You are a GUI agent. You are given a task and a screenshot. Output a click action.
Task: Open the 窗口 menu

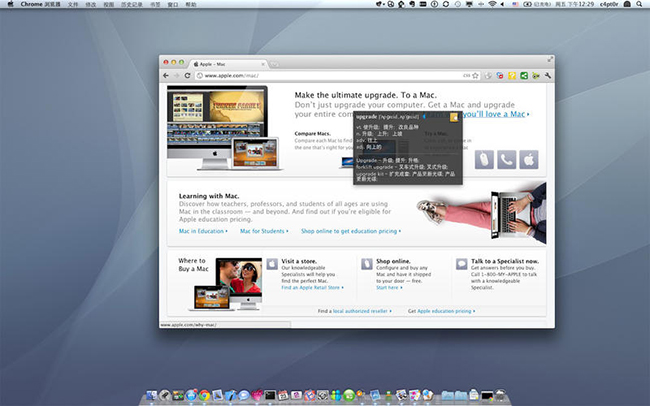point(173,5)
